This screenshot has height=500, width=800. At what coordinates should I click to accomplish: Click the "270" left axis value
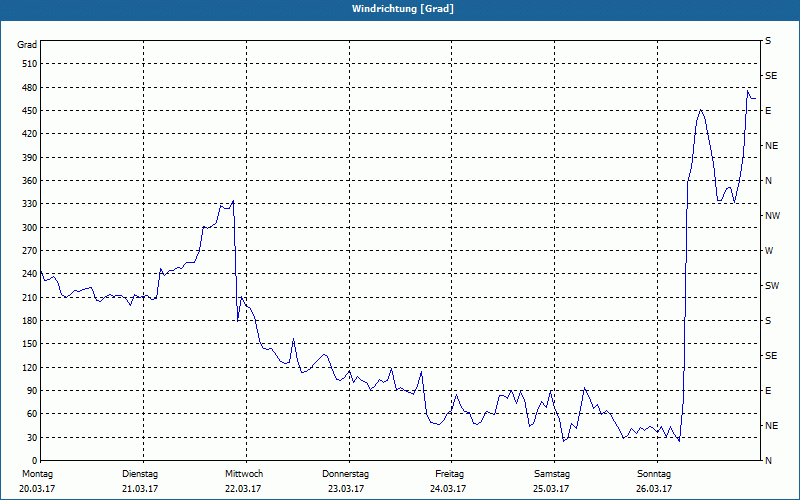pyautogui.click(x=29, y=251)
